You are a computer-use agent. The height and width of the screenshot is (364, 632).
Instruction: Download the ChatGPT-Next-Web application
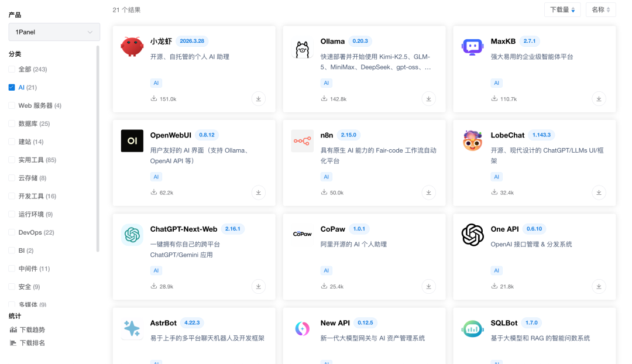(x=258, y=287)
